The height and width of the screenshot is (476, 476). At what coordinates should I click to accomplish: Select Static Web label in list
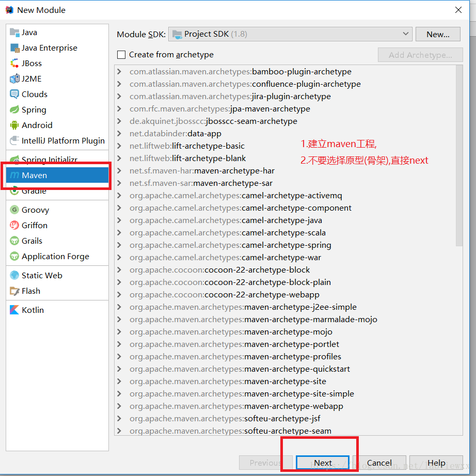(42, 275)
